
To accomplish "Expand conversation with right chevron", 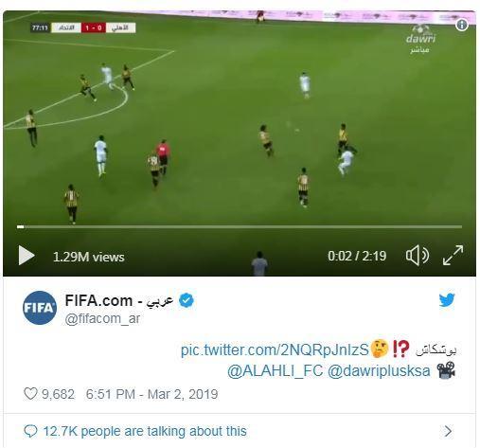I will click(x=448, y=431).
